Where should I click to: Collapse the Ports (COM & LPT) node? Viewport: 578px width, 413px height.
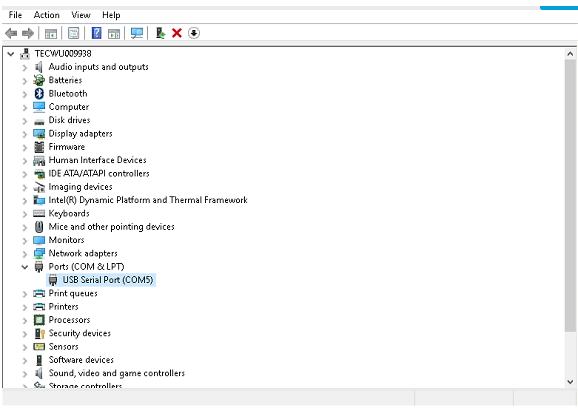pos(25,267)
